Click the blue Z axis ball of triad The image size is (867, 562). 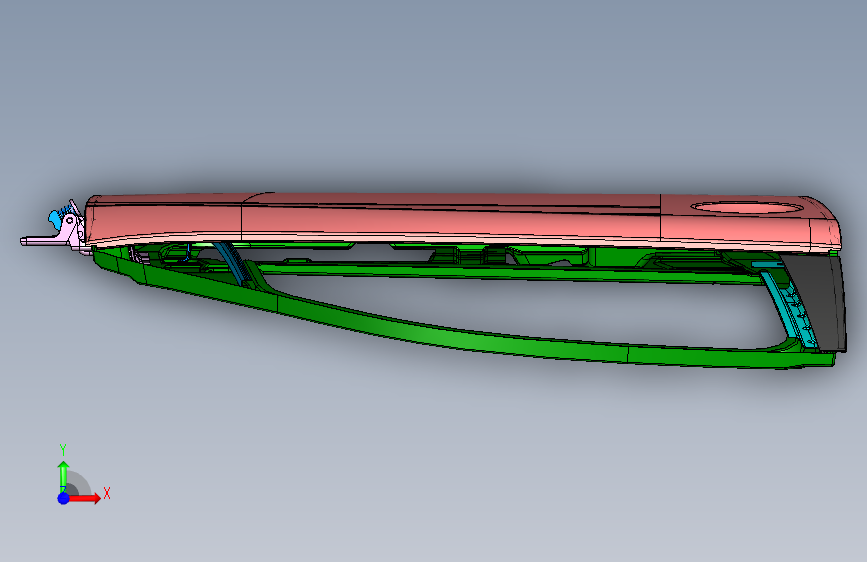64,498
